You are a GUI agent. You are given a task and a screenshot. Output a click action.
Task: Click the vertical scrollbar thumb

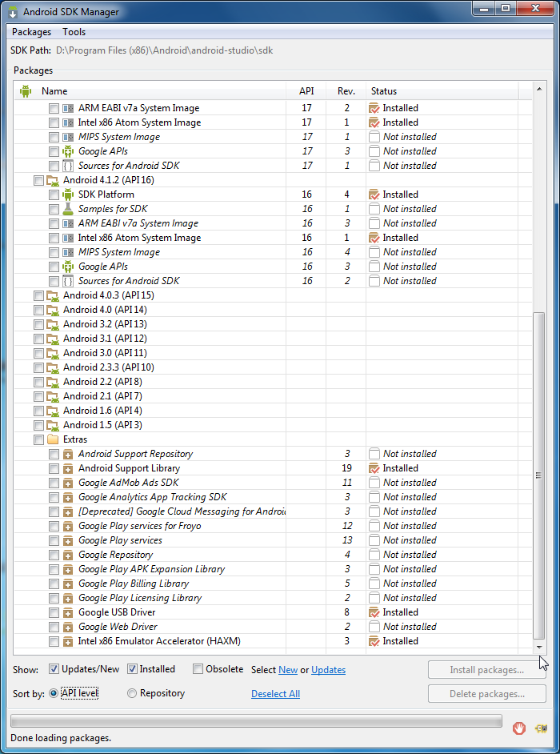point(539,475)
